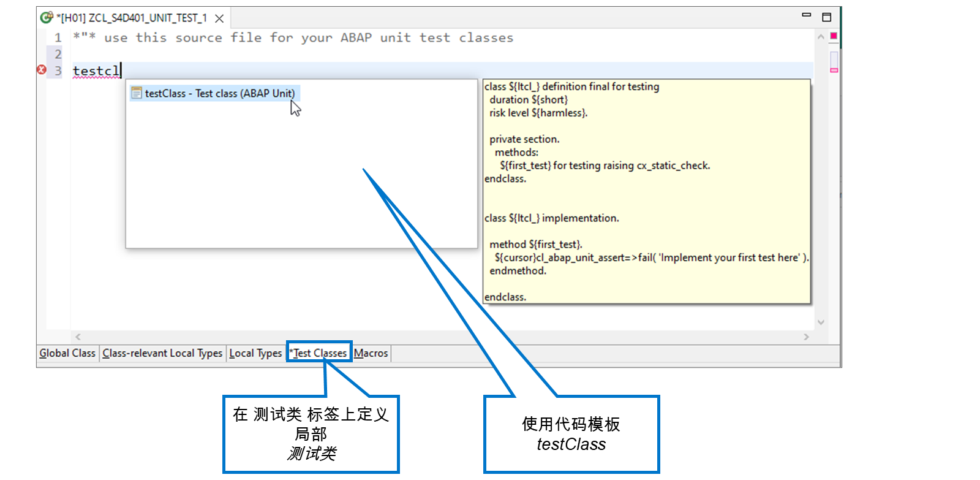
Task: Open the Macros tab
Action: 371,353
